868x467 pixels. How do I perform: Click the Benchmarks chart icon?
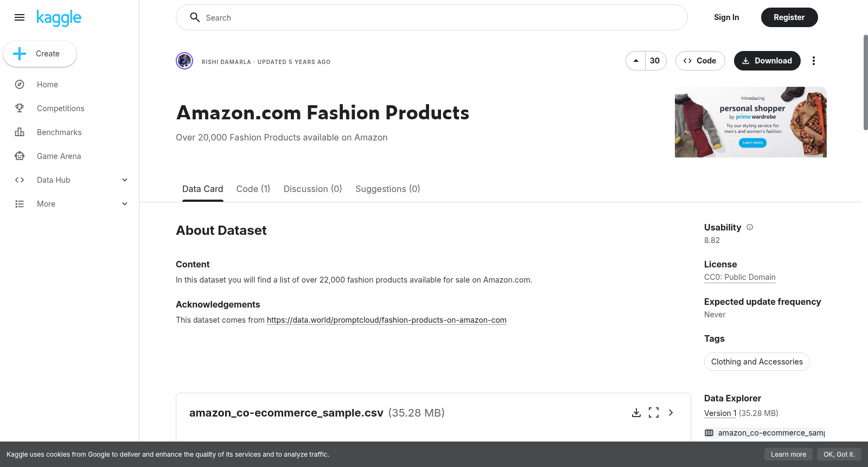[x=20, y=132]
